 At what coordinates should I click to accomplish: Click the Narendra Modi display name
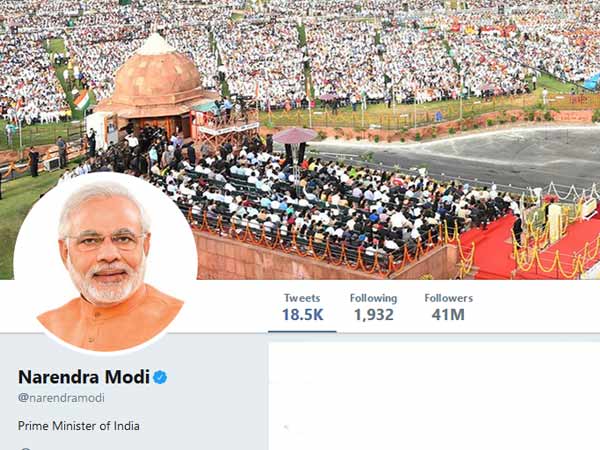[x=83, y=377]
